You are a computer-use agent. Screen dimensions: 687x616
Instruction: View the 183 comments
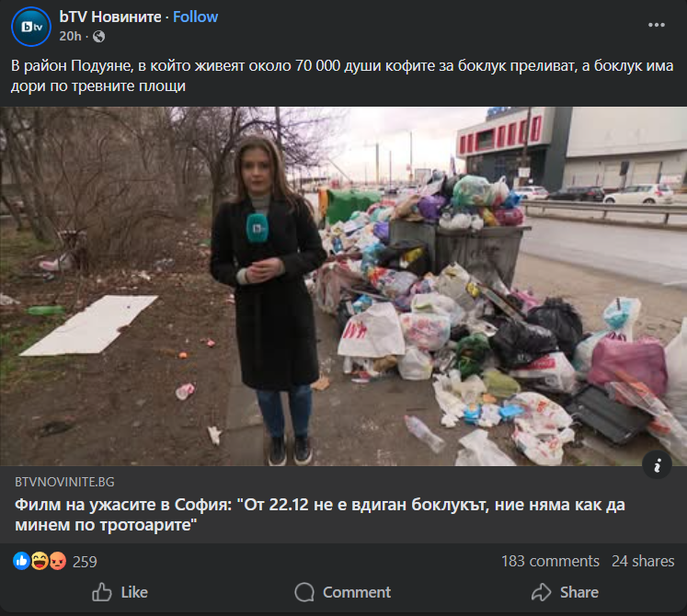(550, 561)
